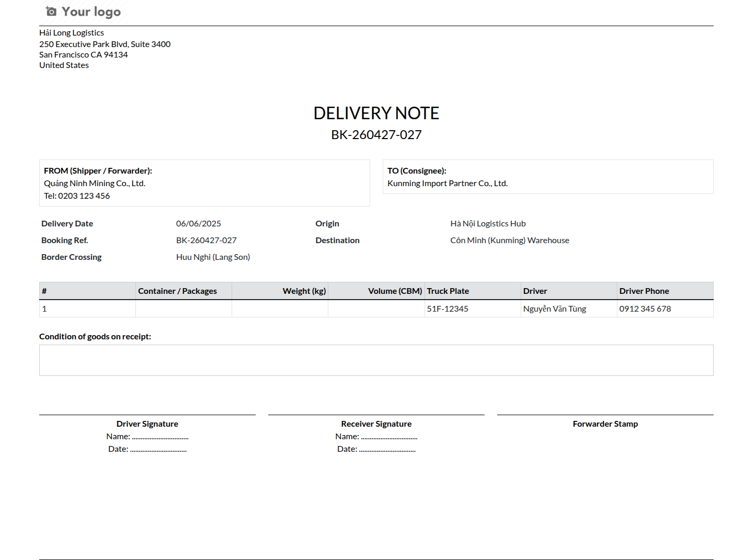Click 'San Francisco CA 94134' line
Screen dimensions: 745x560
pyautogui.click(x=84, y=54)
